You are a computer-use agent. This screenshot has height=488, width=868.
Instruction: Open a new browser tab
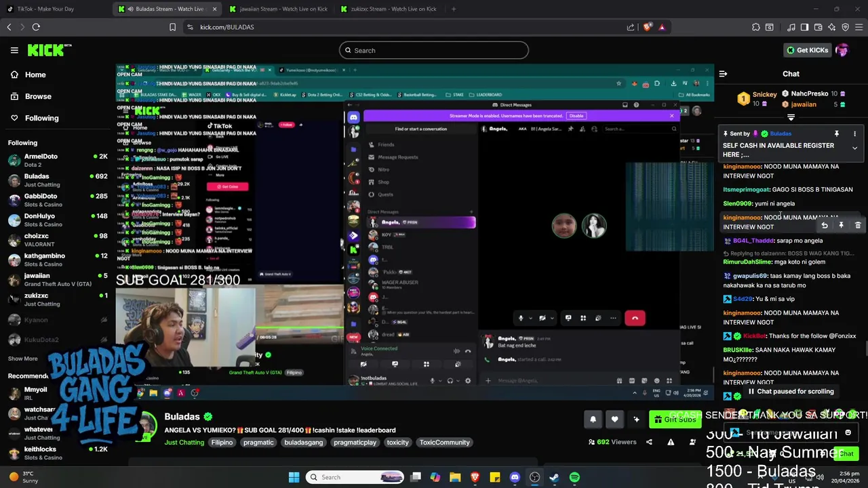(x=454, y=9)
